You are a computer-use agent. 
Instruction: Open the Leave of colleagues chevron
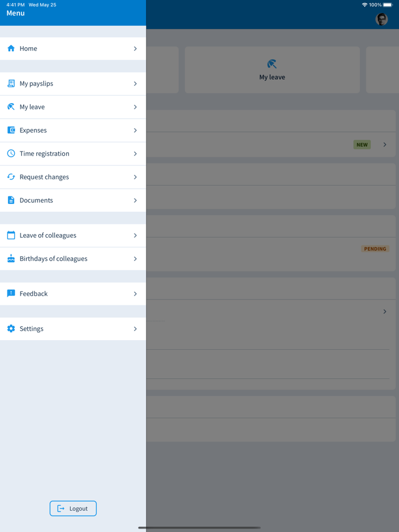point(135,235)
